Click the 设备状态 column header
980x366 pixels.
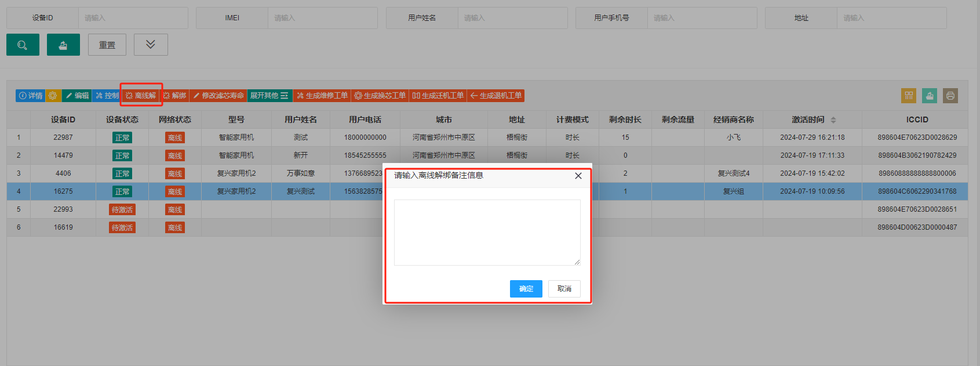click(122, 119)
